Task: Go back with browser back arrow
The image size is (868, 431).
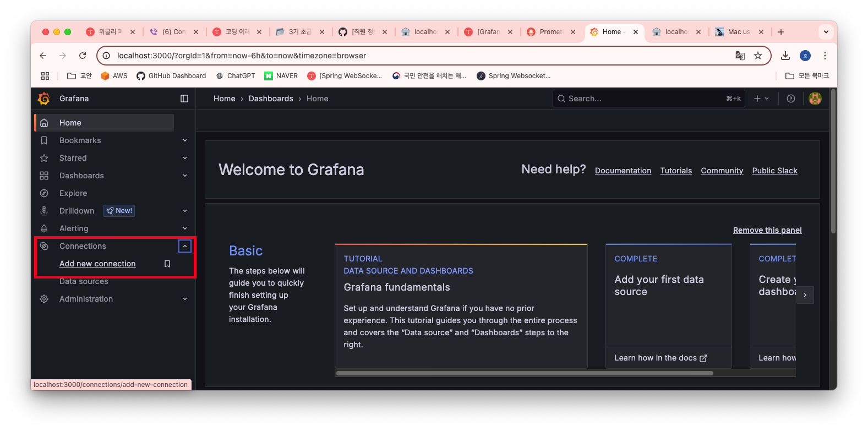Action: coord(43,56)
